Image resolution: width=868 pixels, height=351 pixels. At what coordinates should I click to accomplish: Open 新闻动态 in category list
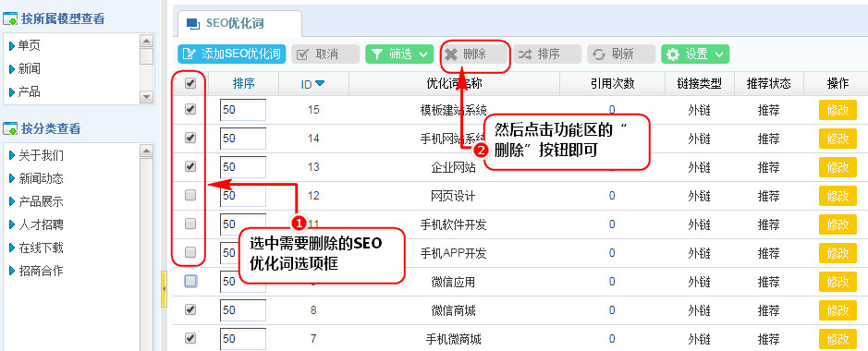(x=41, y=178)
